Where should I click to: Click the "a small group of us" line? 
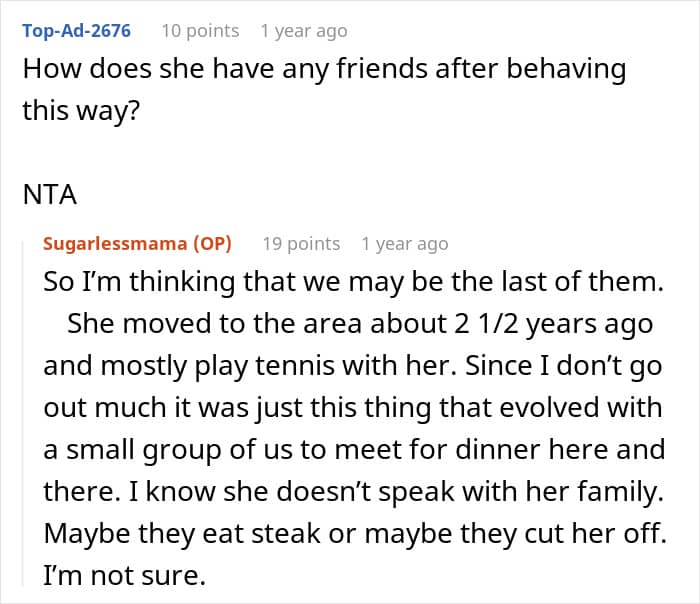(x=354, y=448)
